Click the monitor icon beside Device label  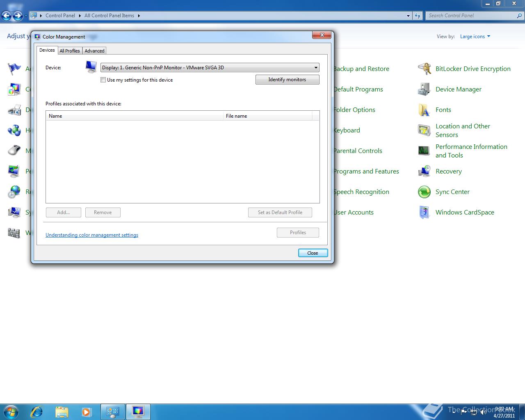(91, 66)
